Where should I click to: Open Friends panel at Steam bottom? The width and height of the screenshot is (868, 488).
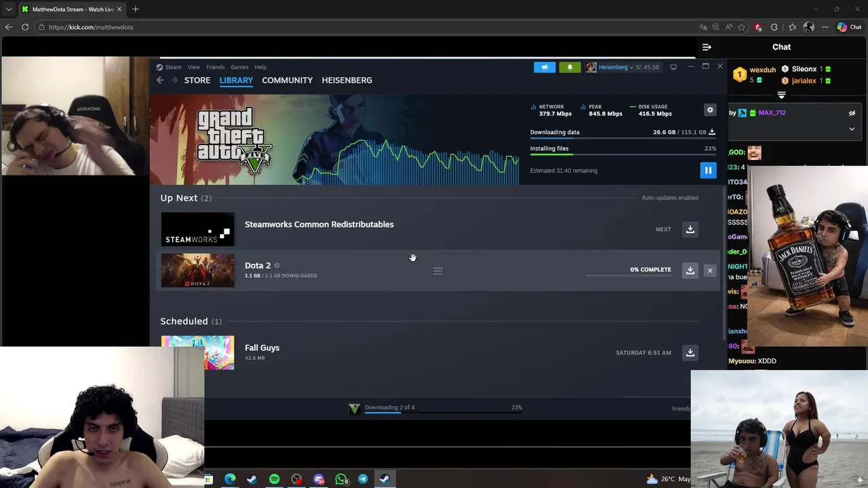[680, 409]
